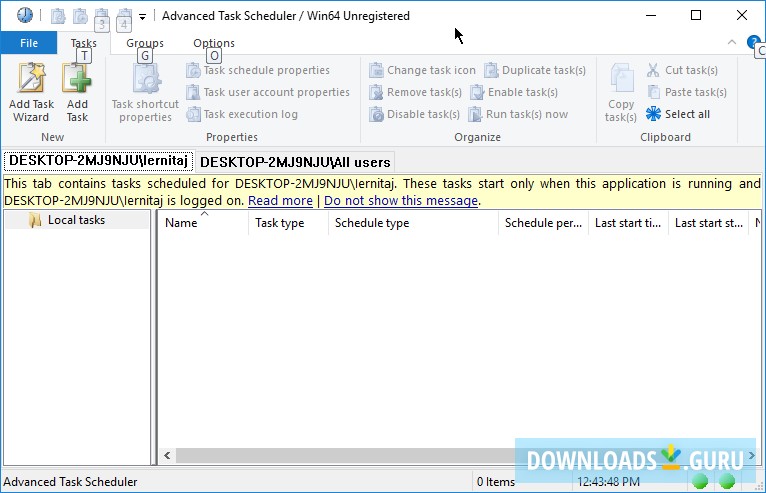
Task: View the Task execution log
Action: click(x=242, y=114)
